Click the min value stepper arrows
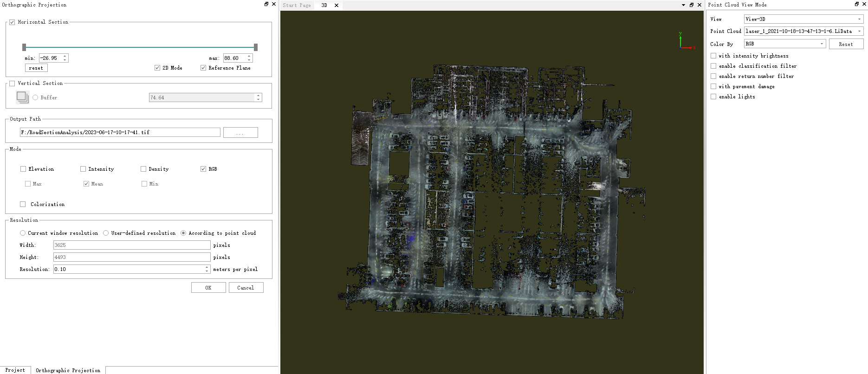 click(x=65, y=58)
